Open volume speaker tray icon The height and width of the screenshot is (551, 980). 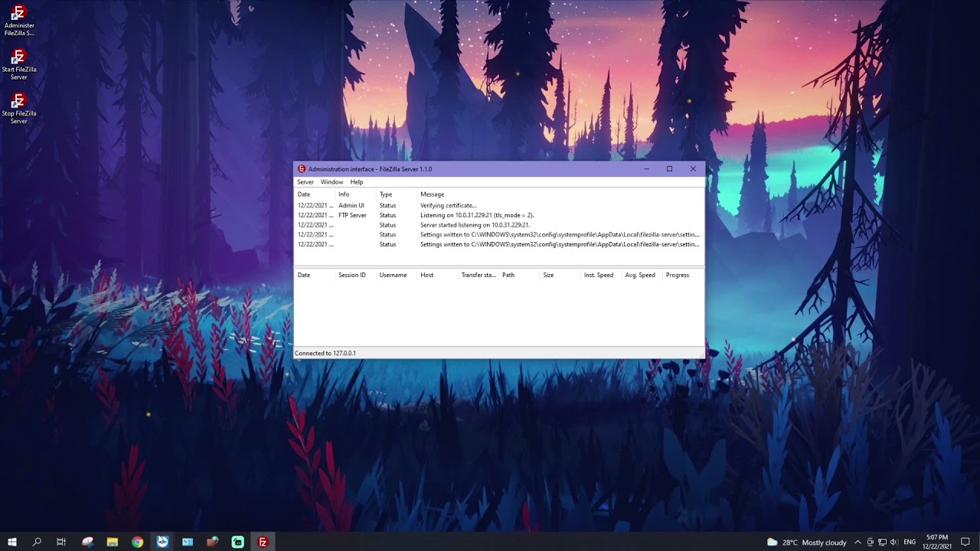tap(894, 542)
